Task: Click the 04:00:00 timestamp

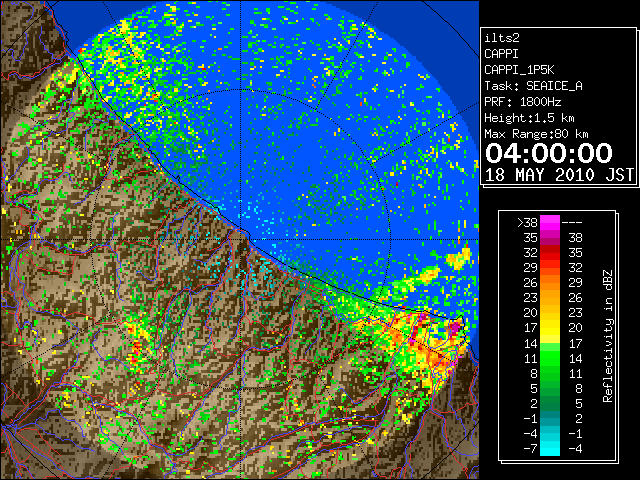Action: [549, 153]
